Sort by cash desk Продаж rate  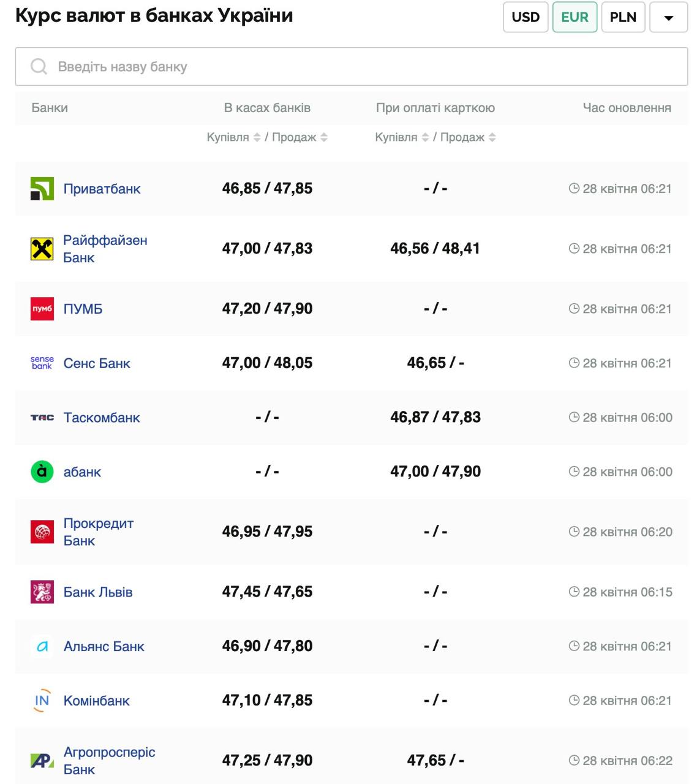(324, 138)
